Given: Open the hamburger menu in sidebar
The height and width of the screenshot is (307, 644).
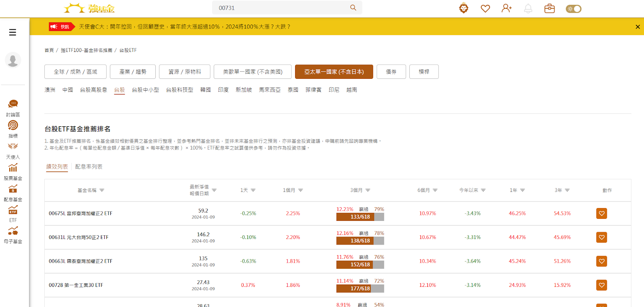Looking at the screenshot, I should pyautogui.click(x=12, y=32).
